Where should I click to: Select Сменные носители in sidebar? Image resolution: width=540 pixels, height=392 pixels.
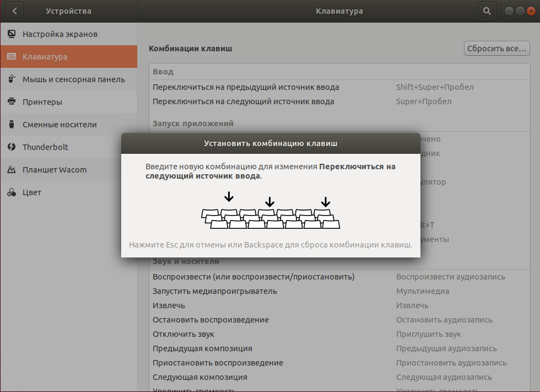point(60,125)
